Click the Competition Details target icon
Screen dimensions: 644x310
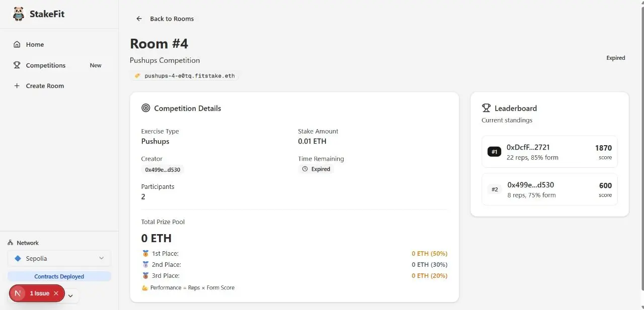[146, 108]
